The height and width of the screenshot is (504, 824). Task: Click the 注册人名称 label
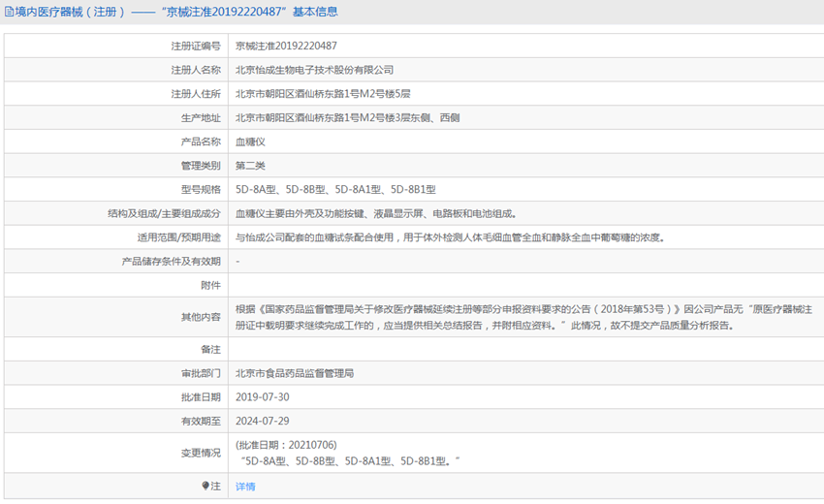coord(196,70)
